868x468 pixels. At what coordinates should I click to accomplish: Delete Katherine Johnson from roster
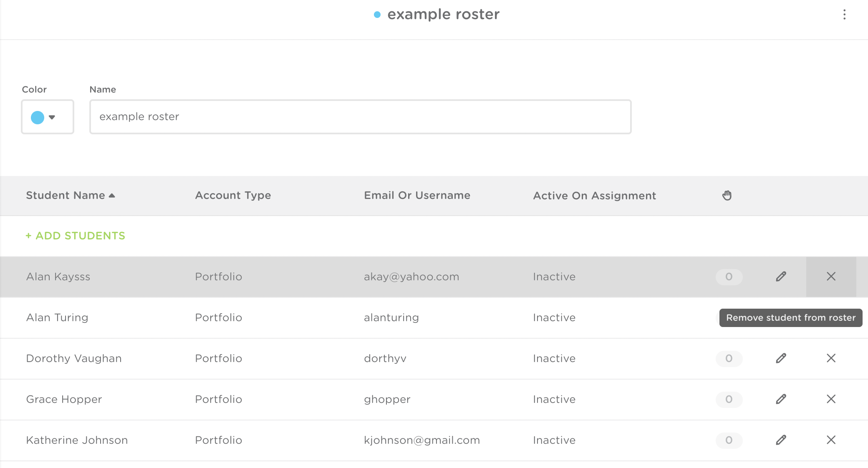pyautogui.click(x=831, y=440)
